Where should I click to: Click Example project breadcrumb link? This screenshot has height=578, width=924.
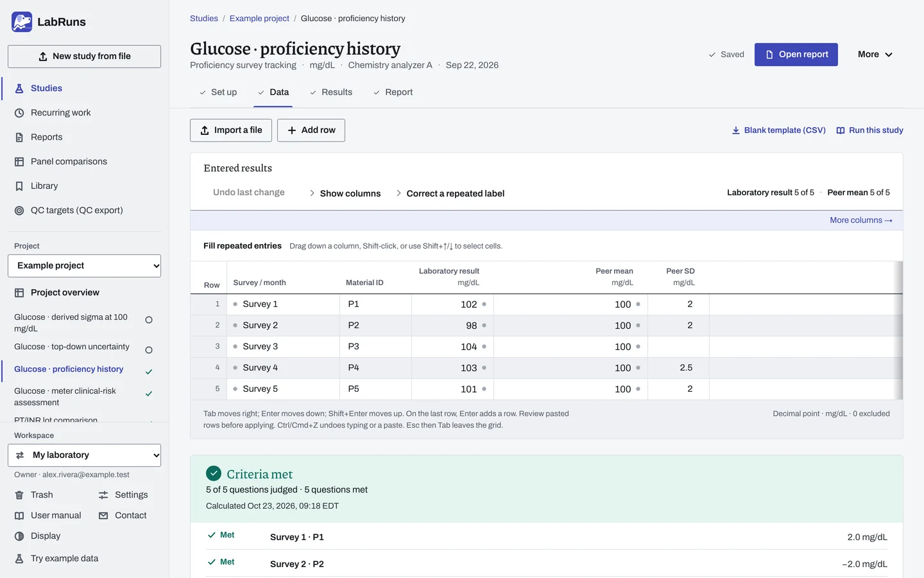tap(259, 19)
